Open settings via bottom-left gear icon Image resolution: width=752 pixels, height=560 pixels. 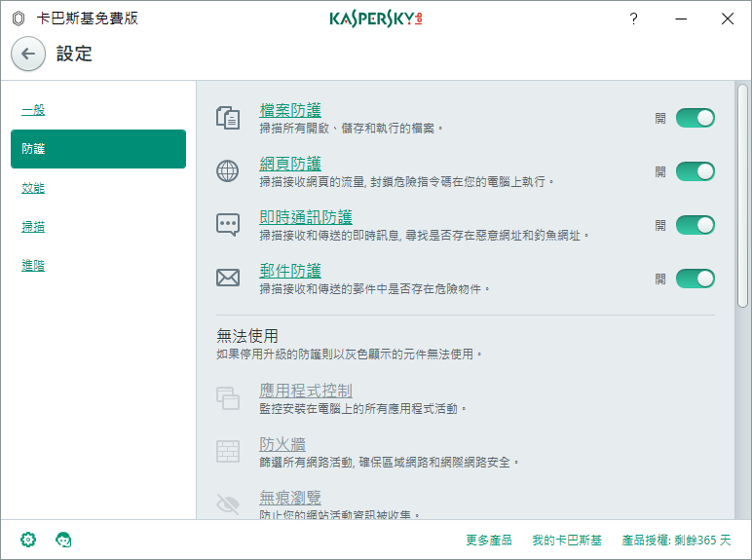point(28,540)
